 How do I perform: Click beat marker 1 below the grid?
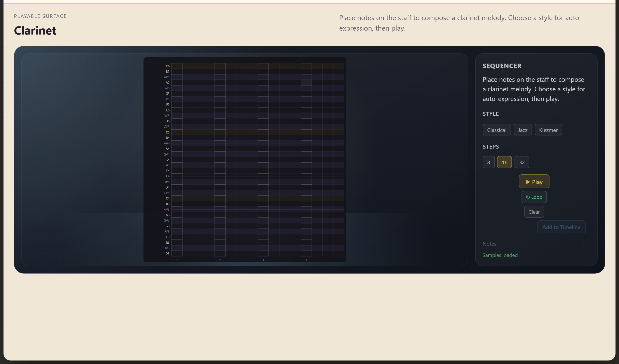coord(177,260)
